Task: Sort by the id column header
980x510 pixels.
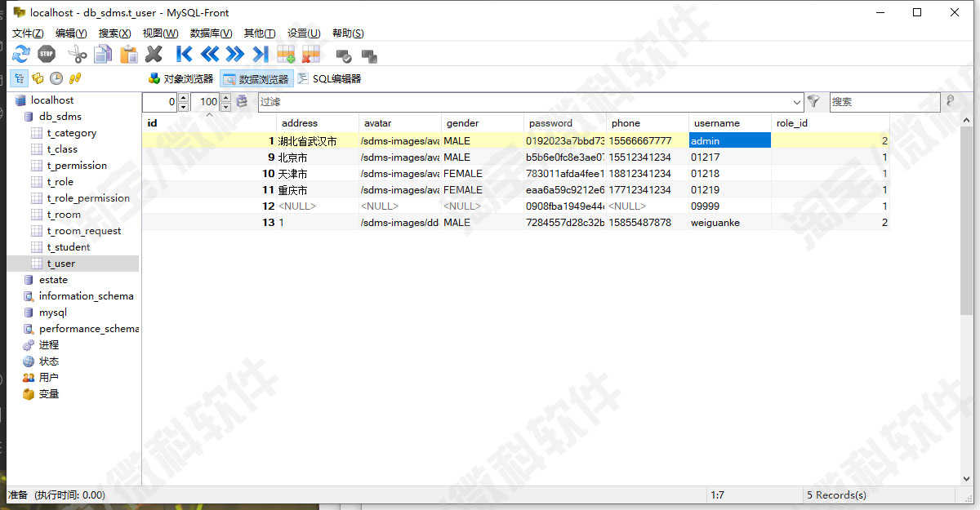Action: coord(209,122)
